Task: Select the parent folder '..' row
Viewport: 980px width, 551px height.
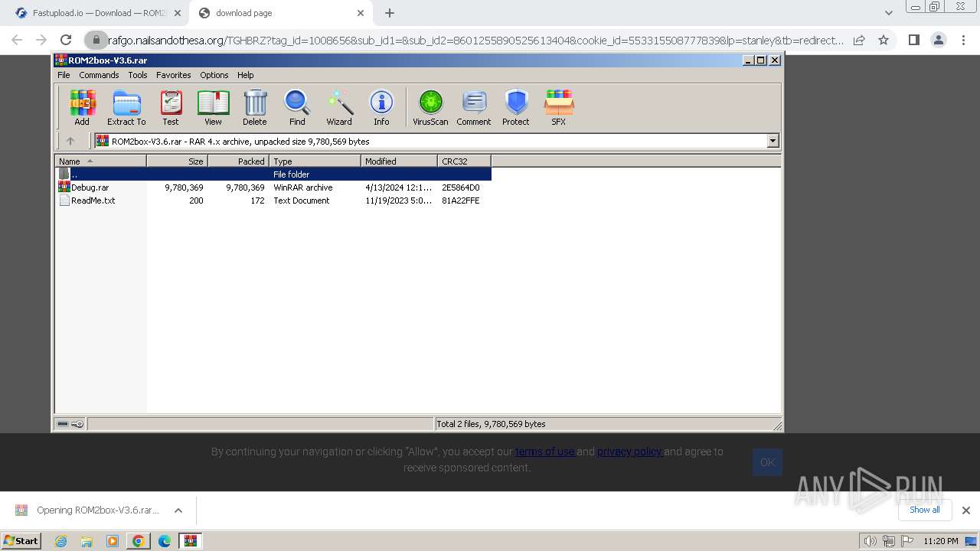Action: [273, 174]
